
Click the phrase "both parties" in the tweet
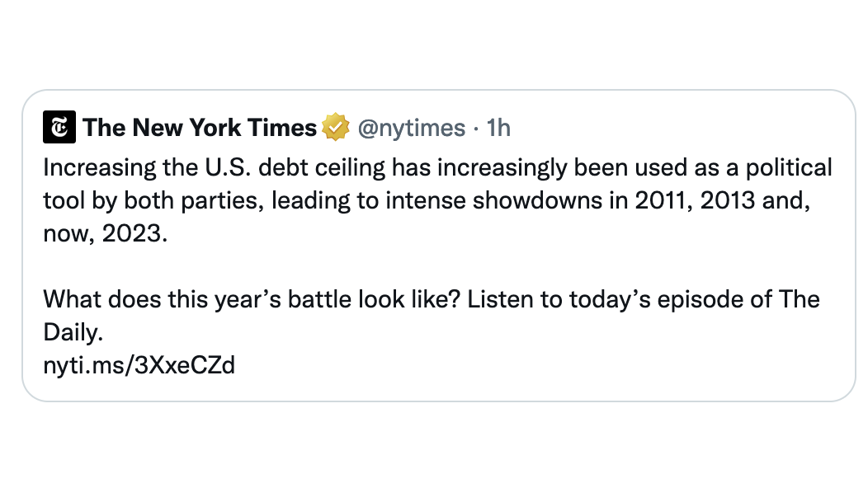(x=184, y=201)
